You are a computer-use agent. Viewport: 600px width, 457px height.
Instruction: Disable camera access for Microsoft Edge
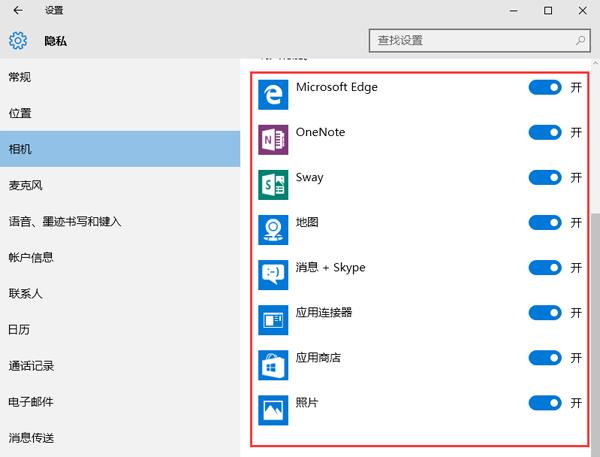click(545, 88)
